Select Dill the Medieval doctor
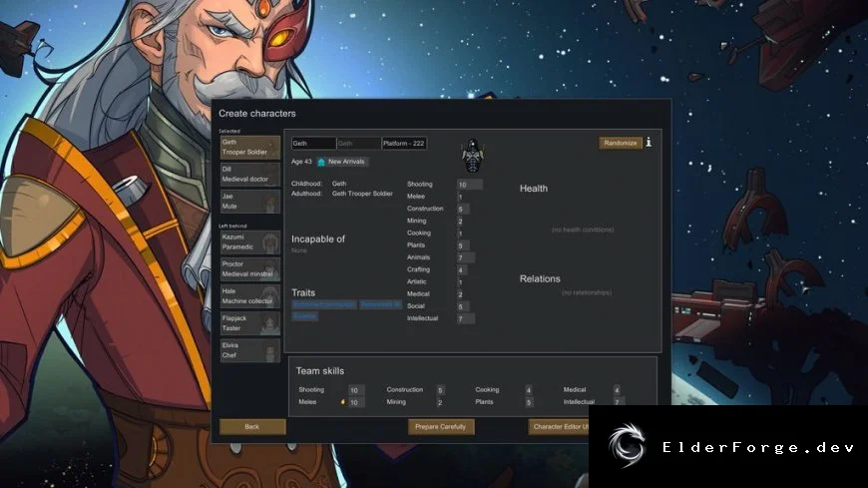 tap(250, 175)
